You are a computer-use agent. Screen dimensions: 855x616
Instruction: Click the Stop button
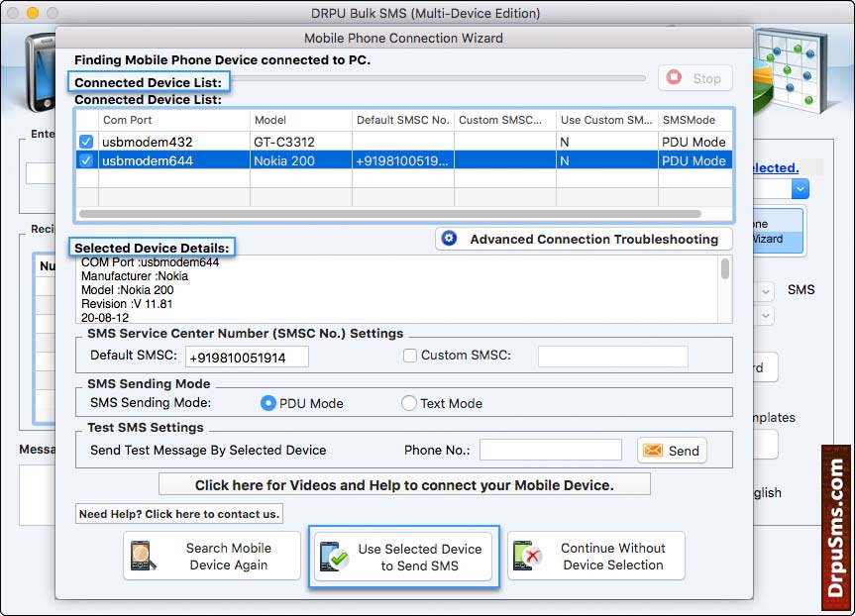(695, 78)
